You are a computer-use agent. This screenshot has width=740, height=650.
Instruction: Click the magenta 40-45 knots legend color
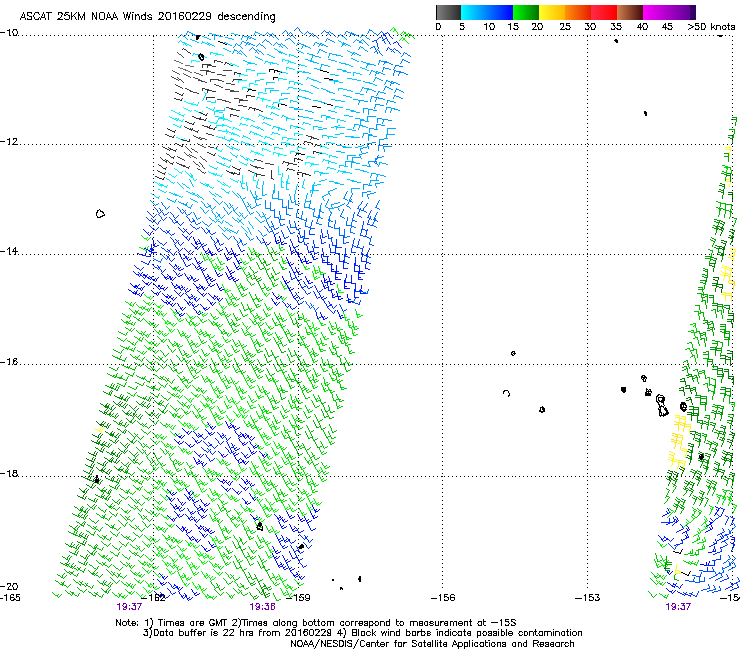656,12
